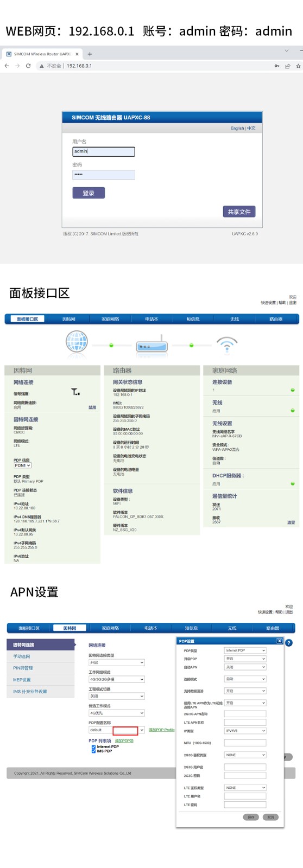Expand the 优选工作模式 4G优先 dropdown
Image resolution: width=303 pixels, height=868 pixels.
pyautogui.click(x=117, y=713)
